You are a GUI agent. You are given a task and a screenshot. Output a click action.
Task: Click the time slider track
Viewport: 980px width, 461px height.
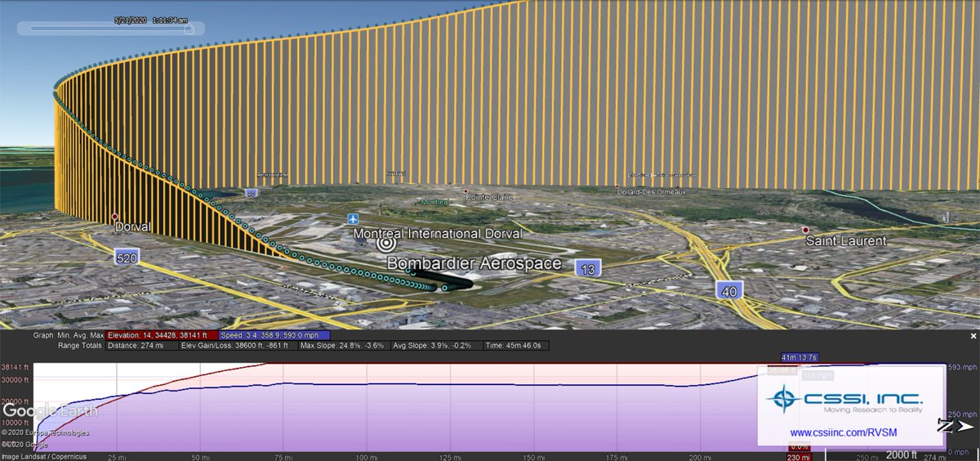(x=109, y=29)
